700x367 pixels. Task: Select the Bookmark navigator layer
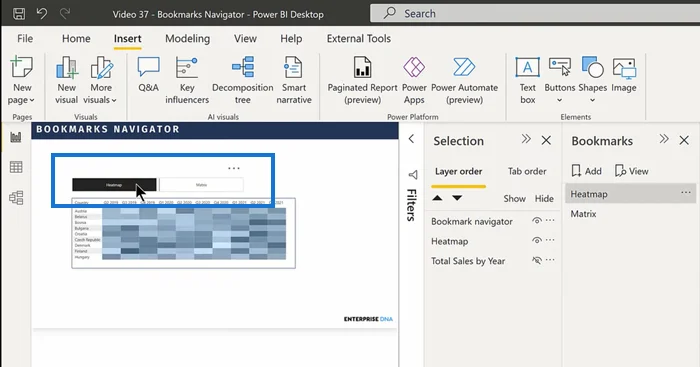coord(472,221)
